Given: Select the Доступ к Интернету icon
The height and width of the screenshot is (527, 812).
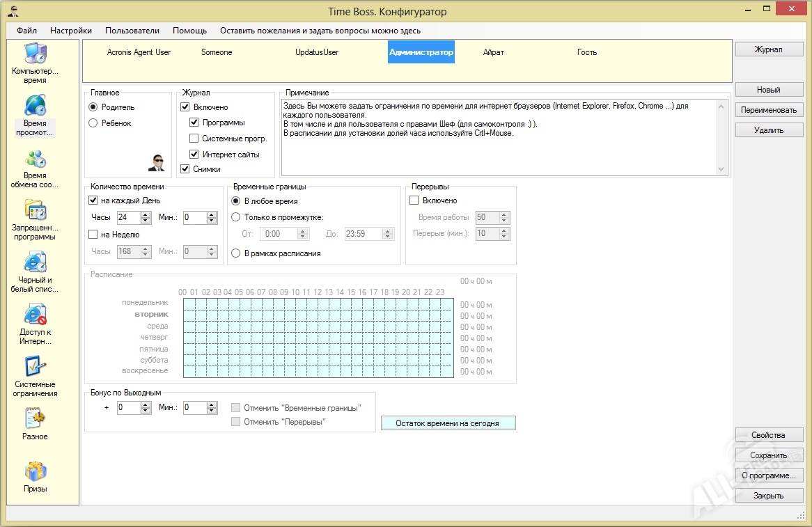Looking at the screenshot, I should (35, 315).
